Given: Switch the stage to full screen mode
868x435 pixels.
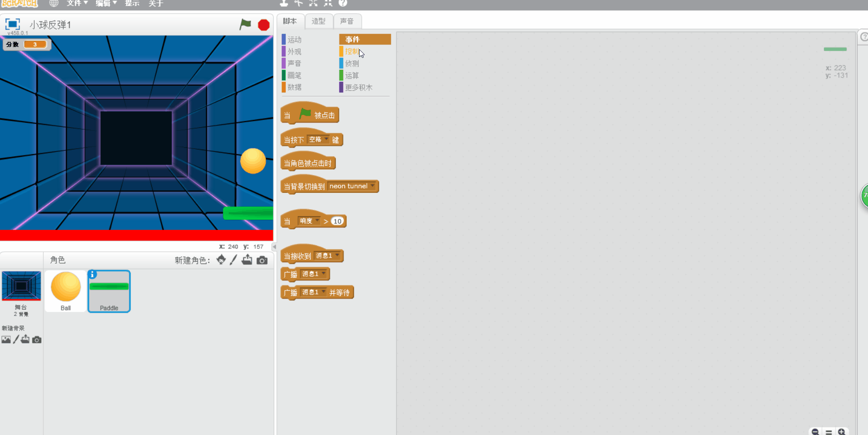Looking at the screenshot, I should [12, 24].
